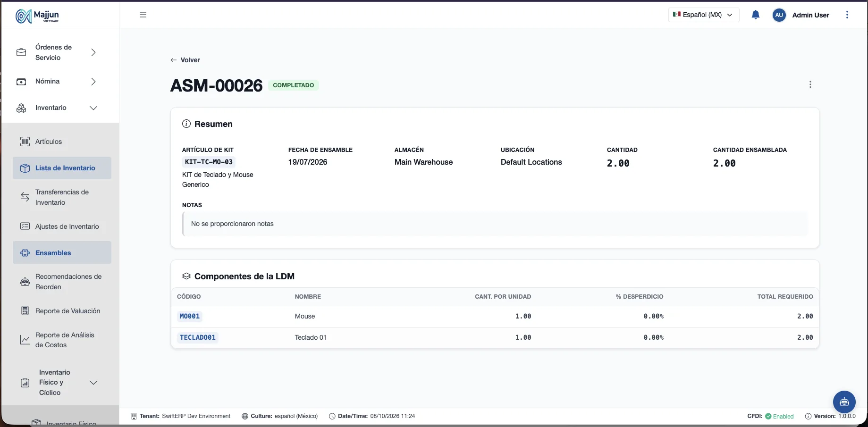Click the 'No se proporcionaron notas' notes box
Viewport: 868px width, 427px height.
tap(495, 224)
